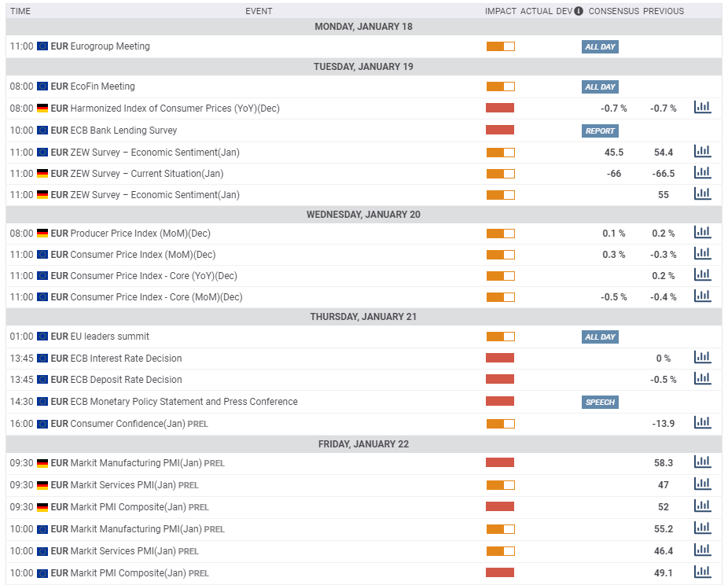Show chart for ECB Deposit Rate Decision

(702, 379)
